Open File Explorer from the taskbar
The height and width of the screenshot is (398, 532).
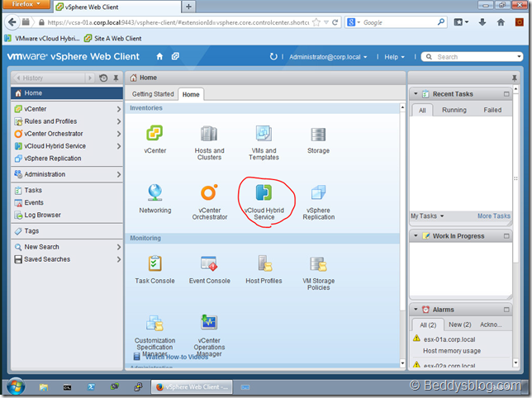tap(44, 386)
